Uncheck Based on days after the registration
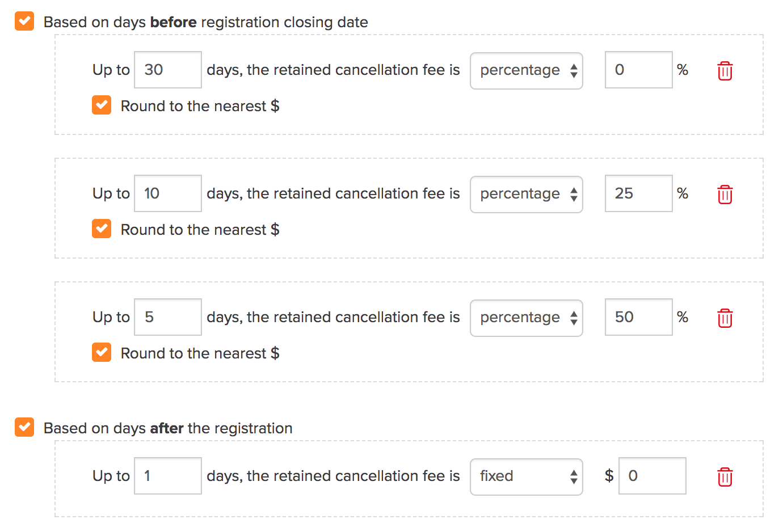783x532 pixels. [24, 427]
